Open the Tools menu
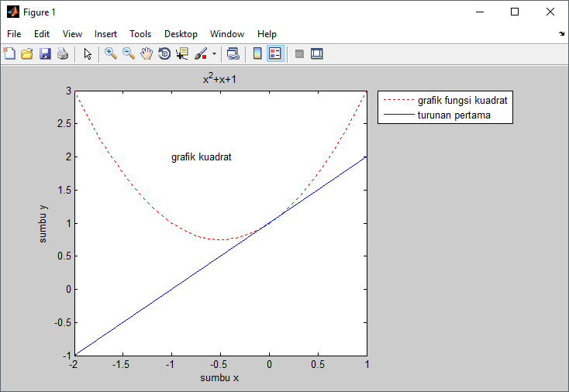Image resolution: width=569 pixels, height=392 pixels. tap(140, 34)
